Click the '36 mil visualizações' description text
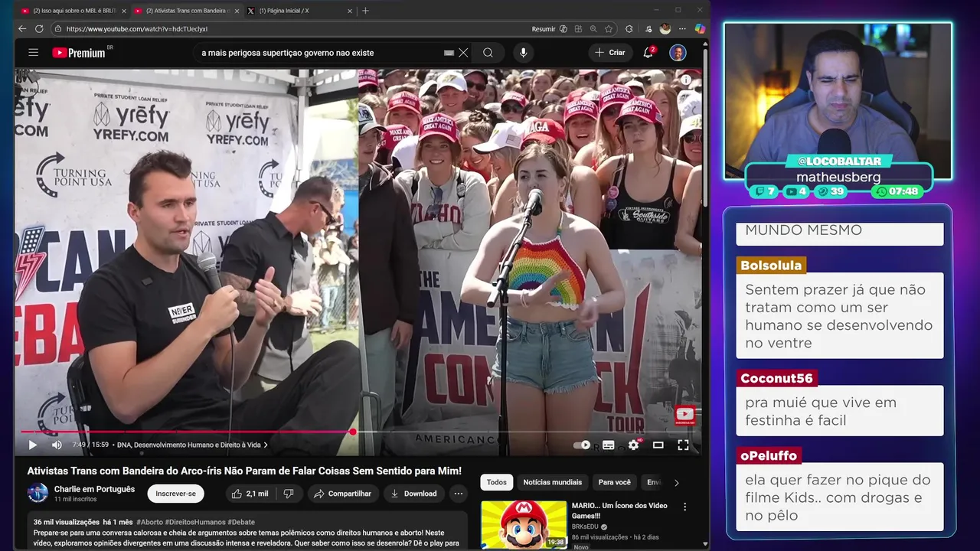This screenshot has width=980, height=551. point(67,522)
